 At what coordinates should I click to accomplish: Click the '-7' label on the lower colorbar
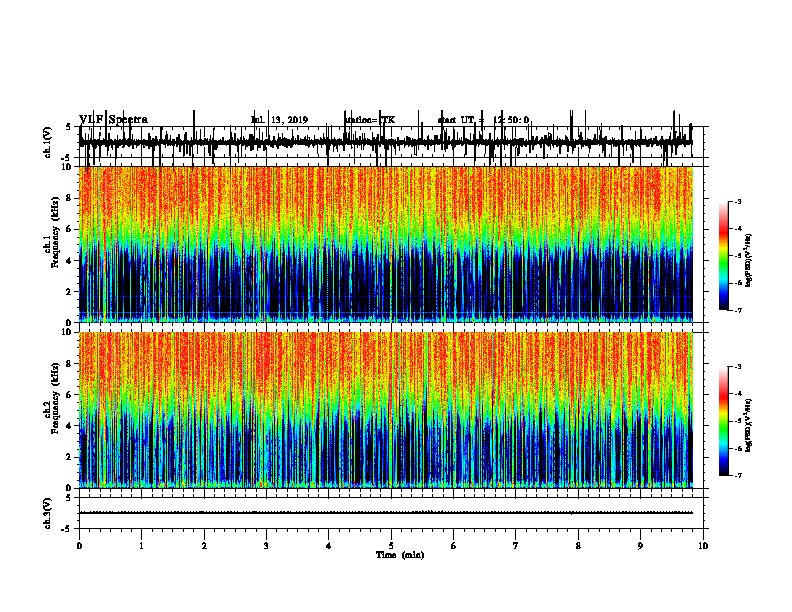[737, 476]
